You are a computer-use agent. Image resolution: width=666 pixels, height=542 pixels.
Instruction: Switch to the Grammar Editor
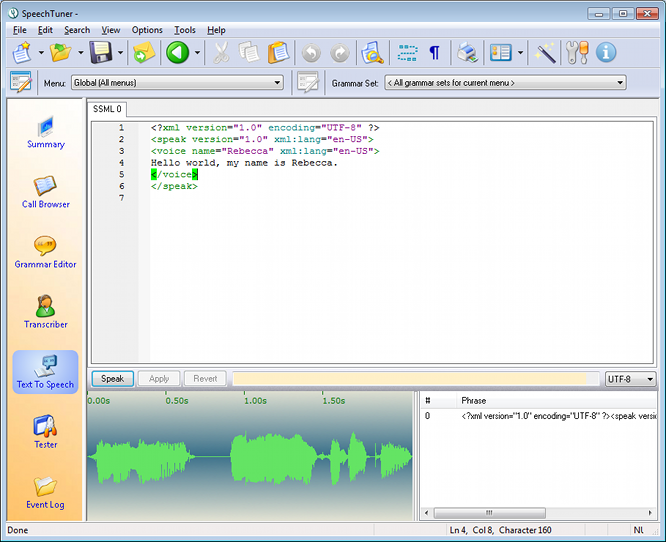coord(45,252)
